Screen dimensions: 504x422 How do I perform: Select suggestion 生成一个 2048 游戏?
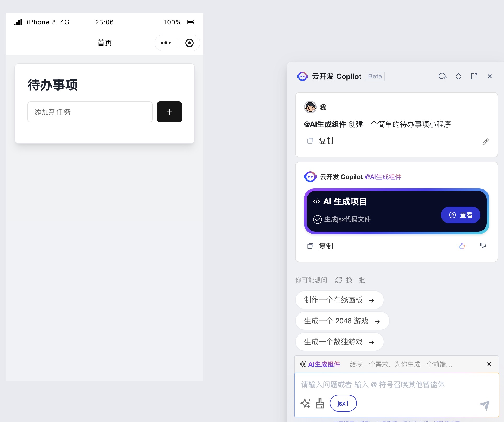[x=342, y=321]
